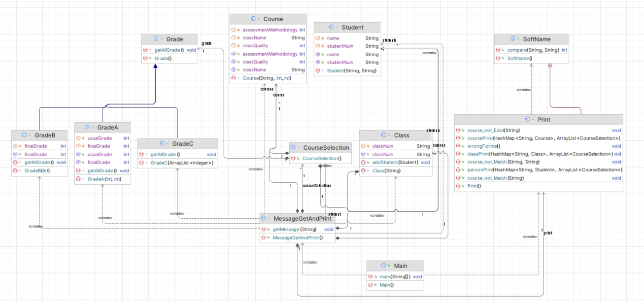This screenshot has width=644, height=302.
Task: Select the Student(String, String) constructor row
Action: [351, 70]
